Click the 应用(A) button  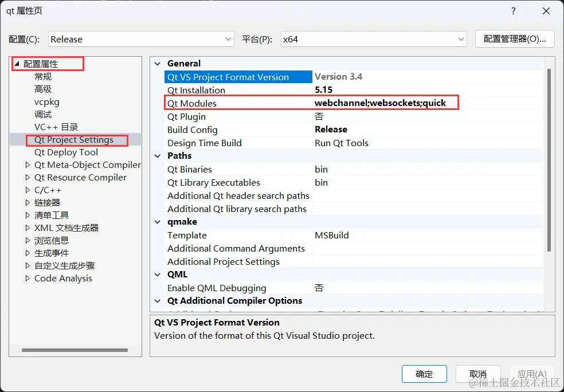[x=532, y=374]
